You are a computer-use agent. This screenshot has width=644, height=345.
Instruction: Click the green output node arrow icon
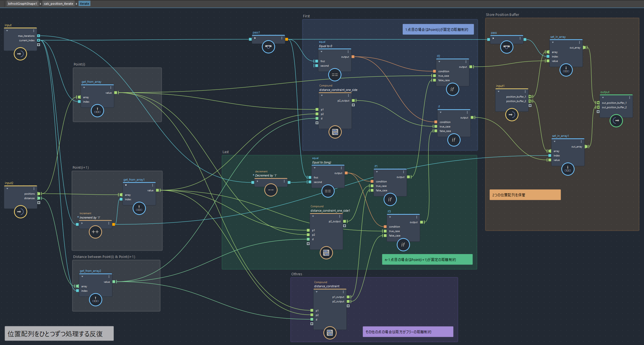tap(616, 120)
